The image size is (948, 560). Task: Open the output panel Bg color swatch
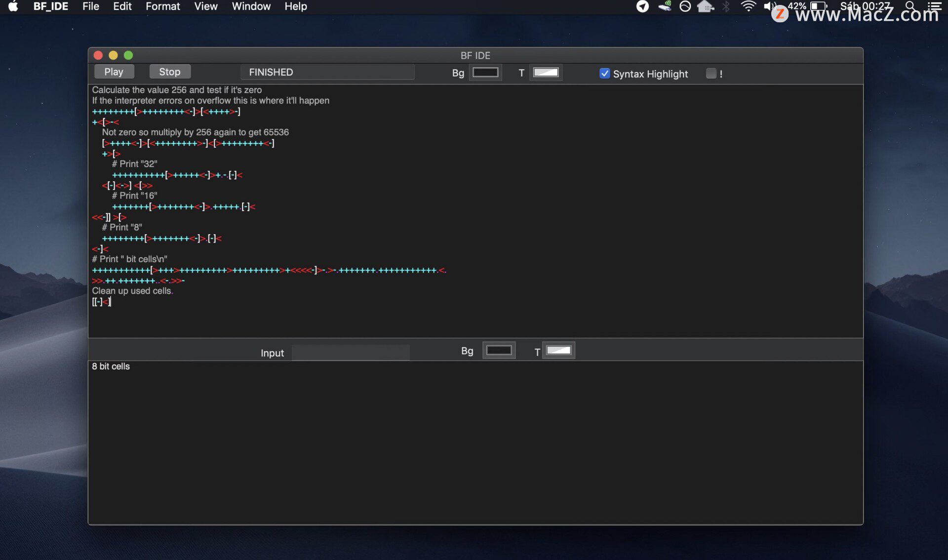click(499, 350)
